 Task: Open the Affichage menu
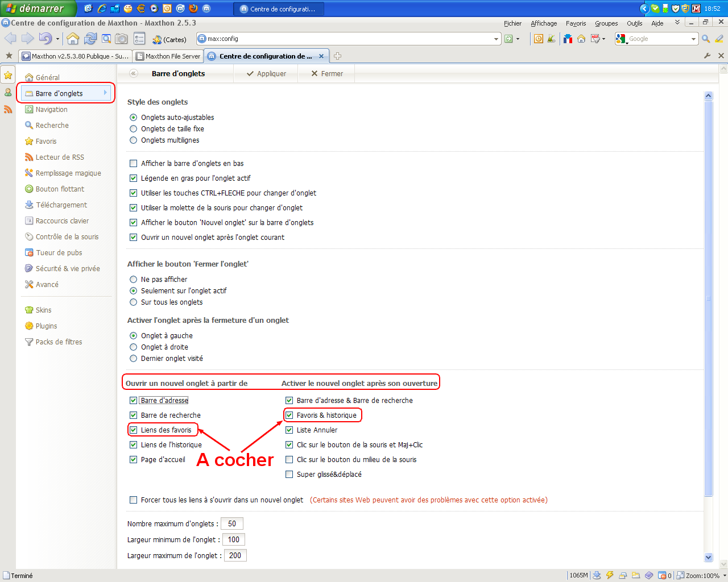click(544, 23)
